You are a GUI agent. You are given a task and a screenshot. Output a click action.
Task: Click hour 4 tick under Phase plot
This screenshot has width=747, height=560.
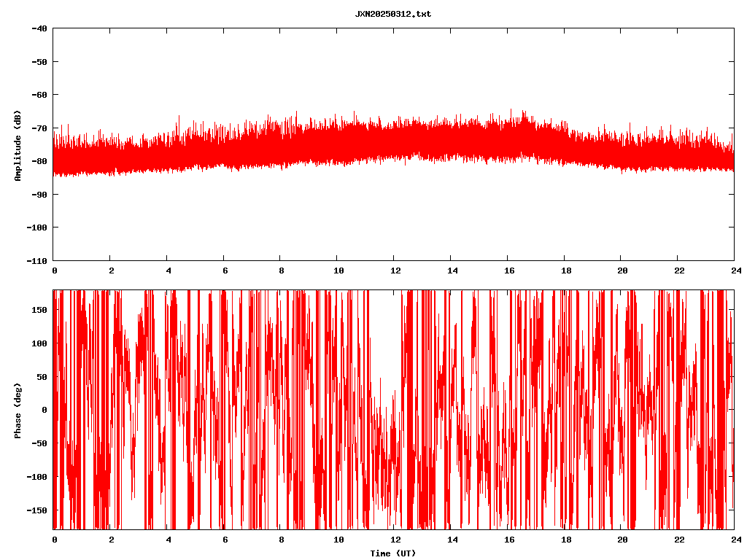[169, 540]
